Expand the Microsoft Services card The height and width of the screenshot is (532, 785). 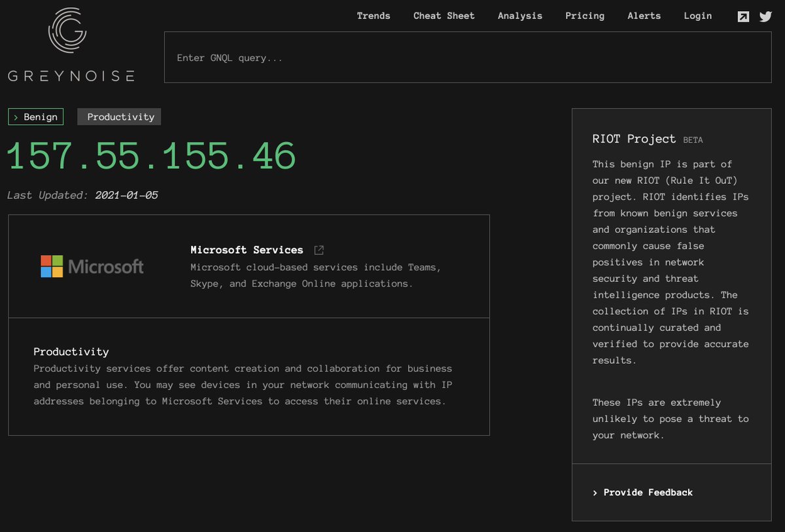(x=247, y=266)
